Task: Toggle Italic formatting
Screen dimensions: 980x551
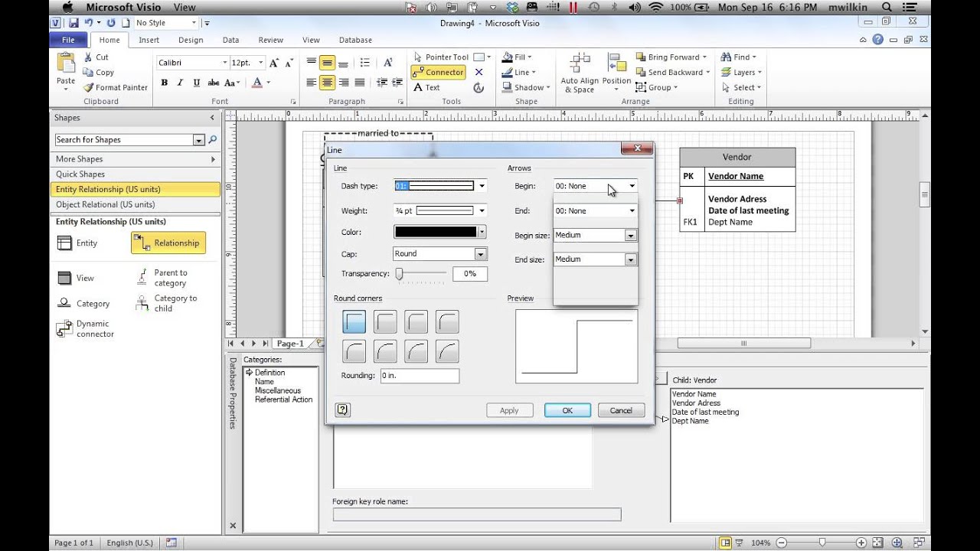Action: [x=180, y=83]
